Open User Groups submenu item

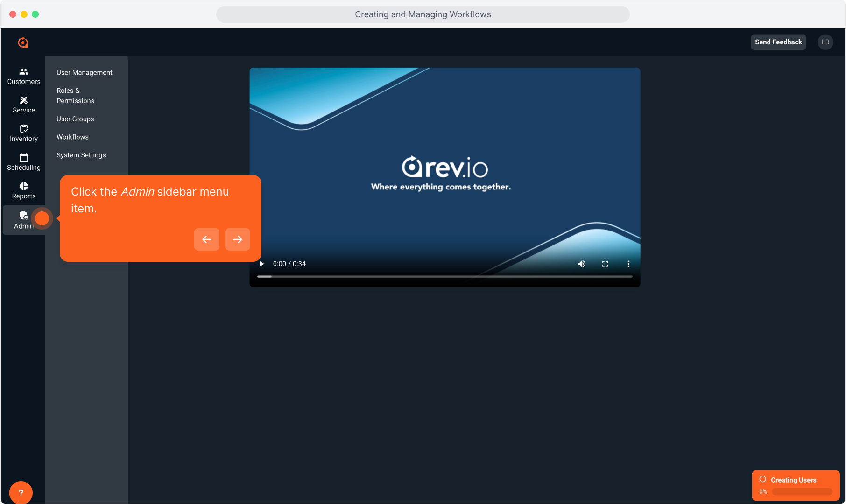pos(75,119)
